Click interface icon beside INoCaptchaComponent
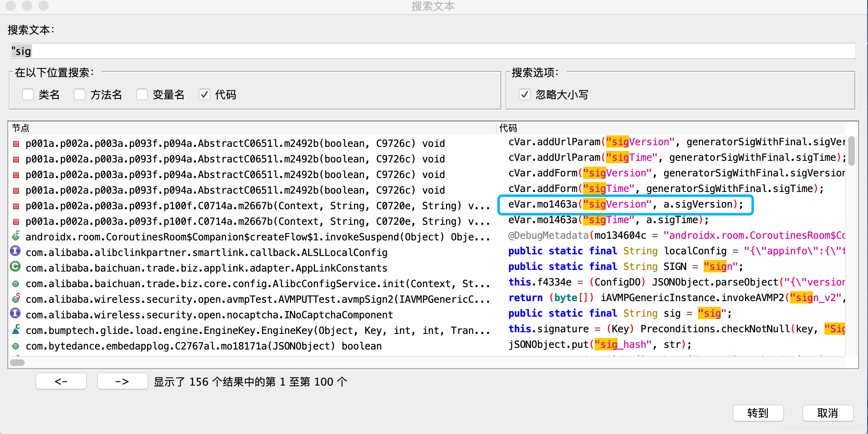The image size is (868, 434). click(15, 313)
